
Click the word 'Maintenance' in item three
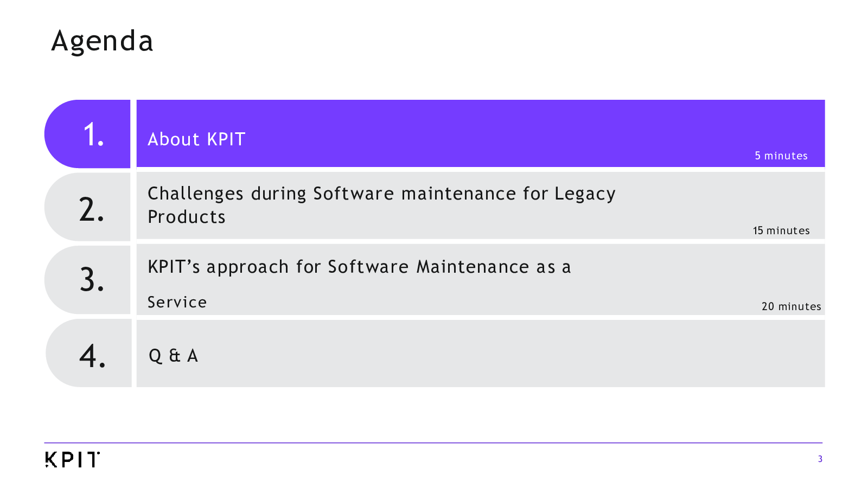point(473,267)
